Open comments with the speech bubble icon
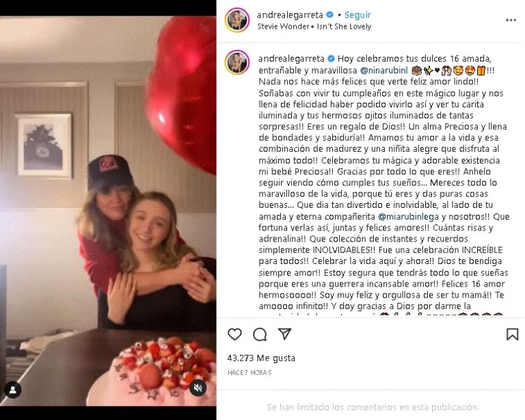 (x=260, y=334)
